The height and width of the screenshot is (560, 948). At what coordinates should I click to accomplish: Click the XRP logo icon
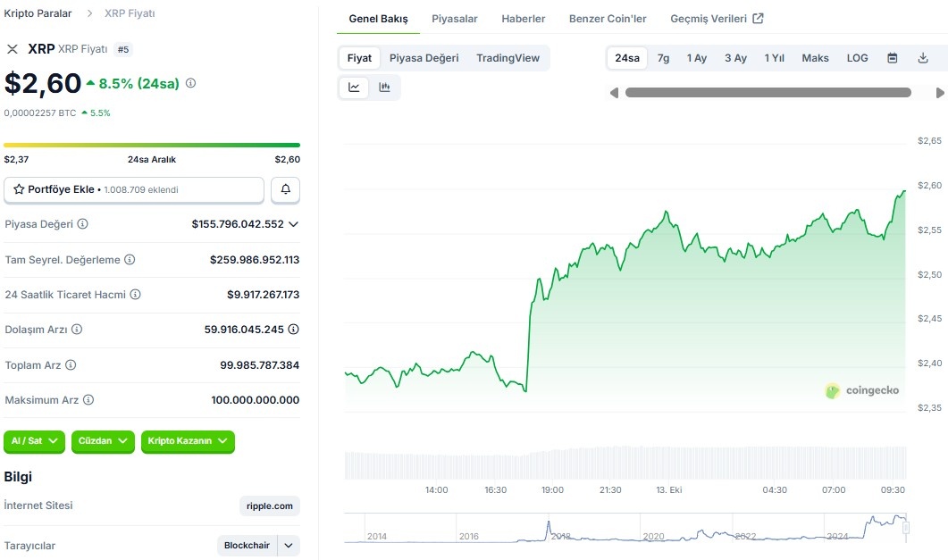click(x=13, y=49)
